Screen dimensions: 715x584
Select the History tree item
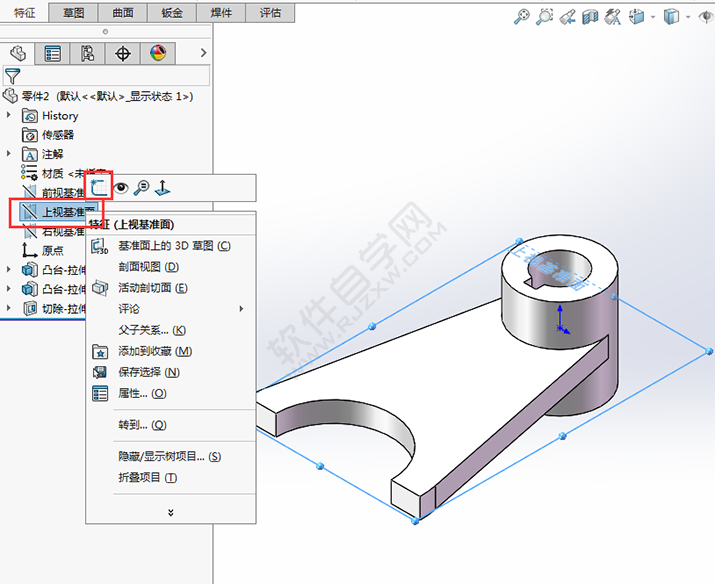(x=50, y=116)
